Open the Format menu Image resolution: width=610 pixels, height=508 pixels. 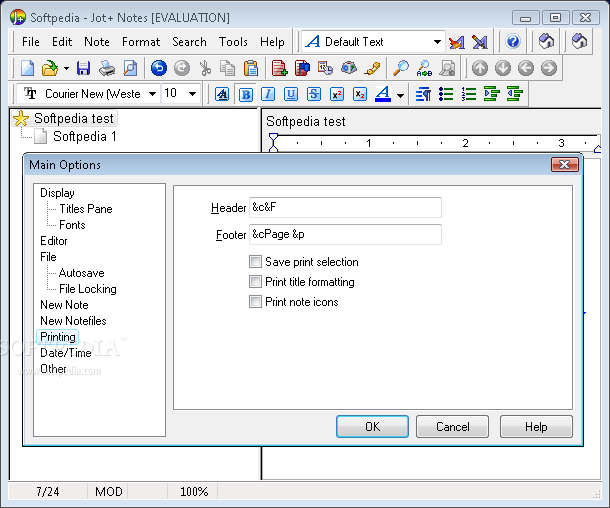(x=141, y=42)
